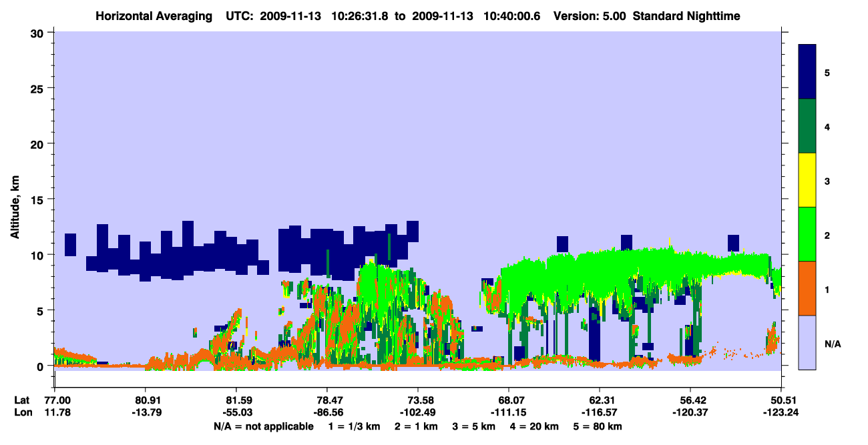868x445 pixels.
Task: Click the yellow 5 km colorbar segment
Action: pos(807,180)
